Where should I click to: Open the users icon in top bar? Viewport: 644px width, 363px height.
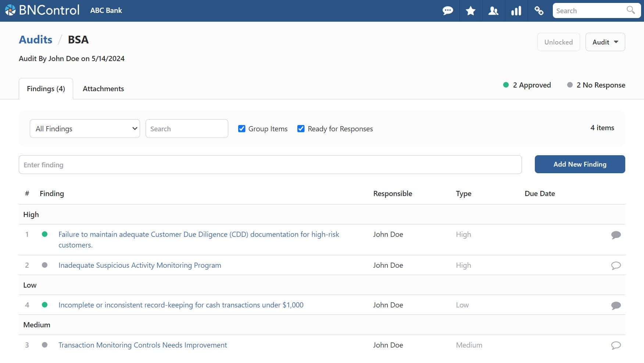(x=493, y=11)
